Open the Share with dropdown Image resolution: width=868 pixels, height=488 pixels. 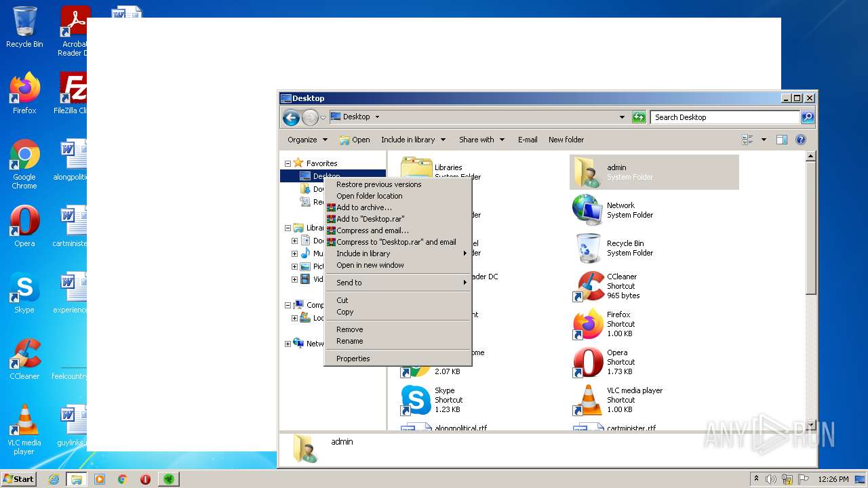(x=481, y=140)
